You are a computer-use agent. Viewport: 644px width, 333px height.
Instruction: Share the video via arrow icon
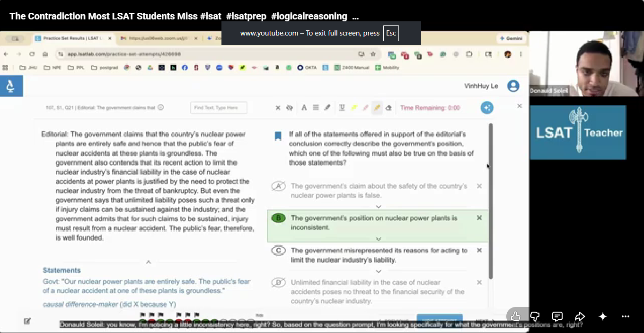coord(580,316)
